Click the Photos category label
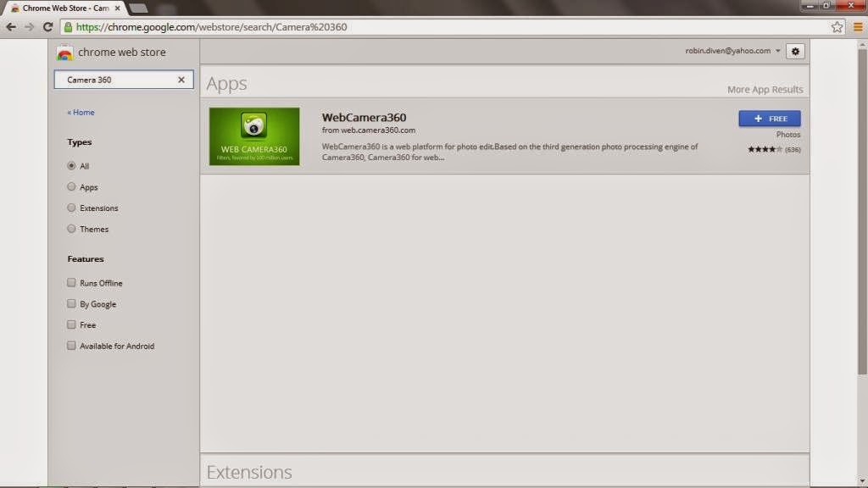This screenshot has width=868, height=488. (x=788, y=135)
